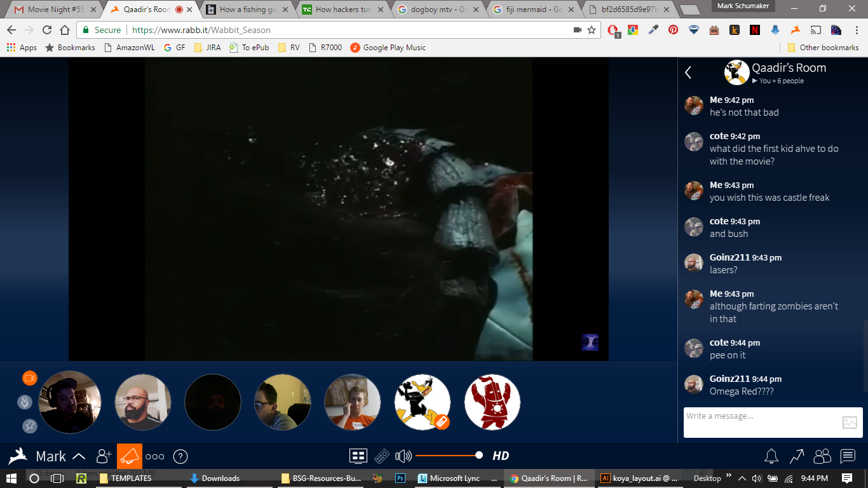
Task: Switch to the 'dogboy mtv' Google tab
Action: tap(438, 10)
